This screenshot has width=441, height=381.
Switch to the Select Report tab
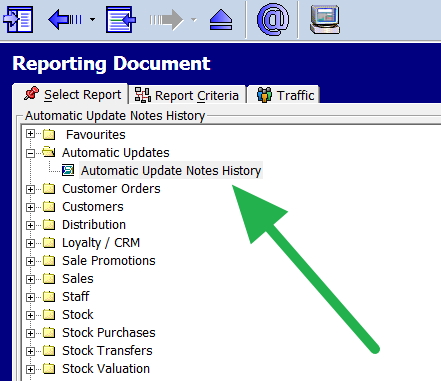[x=70, y=94]
